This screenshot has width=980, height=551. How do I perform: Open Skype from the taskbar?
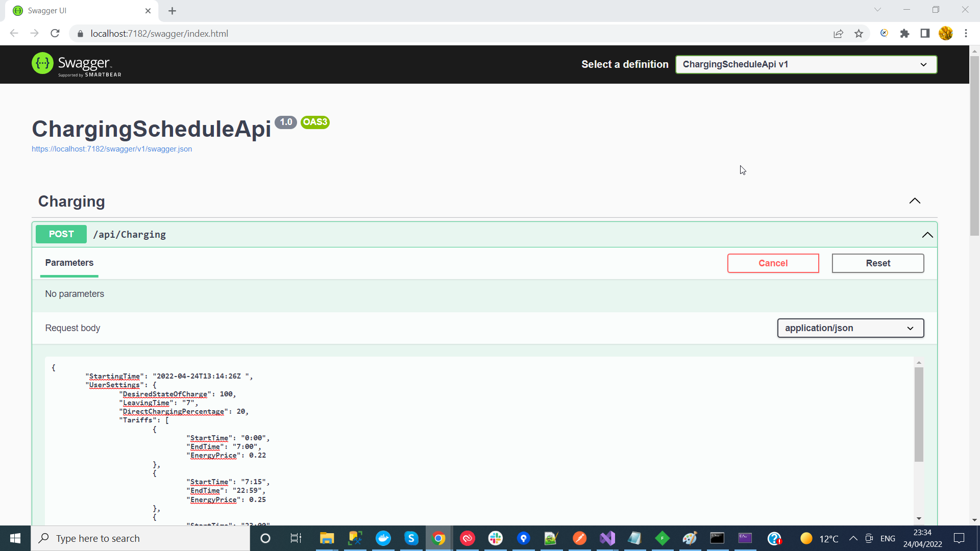coord(411,538)
